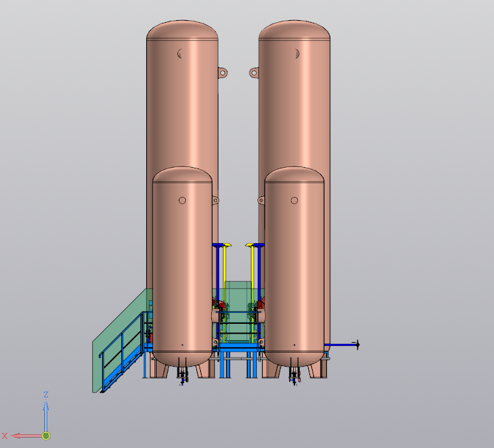Select the right yellow vertical pipe
The width and height of the screenshot is (494, 448).
tap(252, 267)
